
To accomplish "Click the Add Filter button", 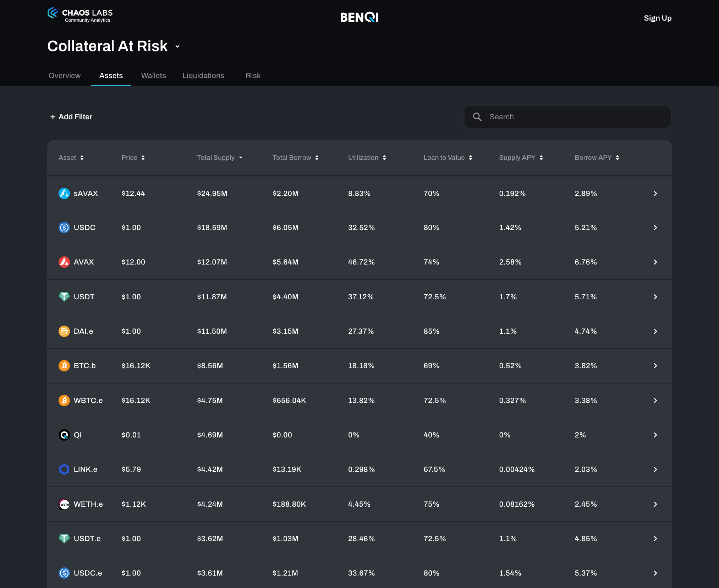I will pyautogui.click(x=71, y=117).
